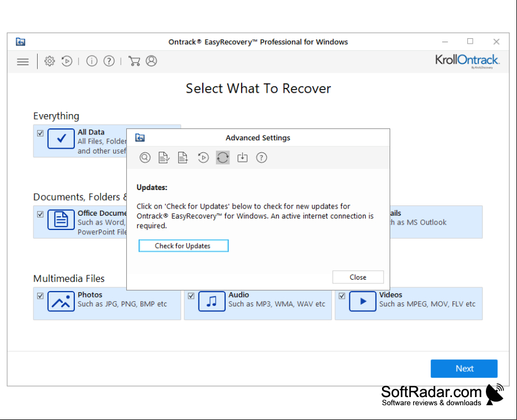The width and height of the screenshot is (517, 420).
Task: Click the 'Updates:' heading in dialog
Action: [x=152, y=187]
